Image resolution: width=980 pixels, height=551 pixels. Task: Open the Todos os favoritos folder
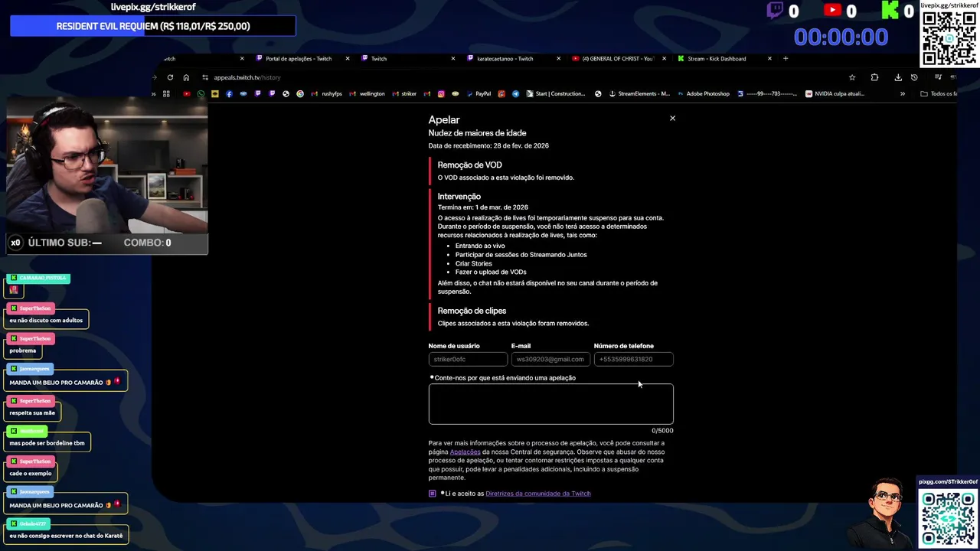[939, 93]
